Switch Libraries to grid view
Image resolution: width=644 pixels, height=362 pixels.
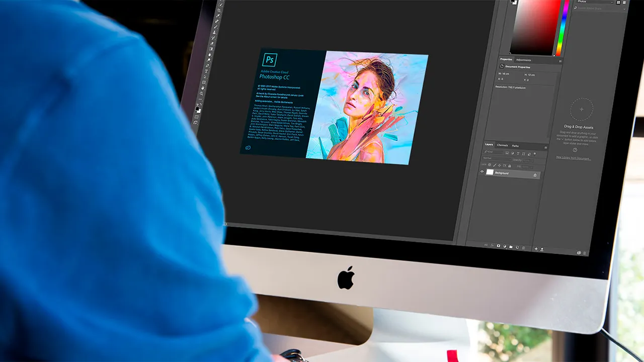coord(618,3)
